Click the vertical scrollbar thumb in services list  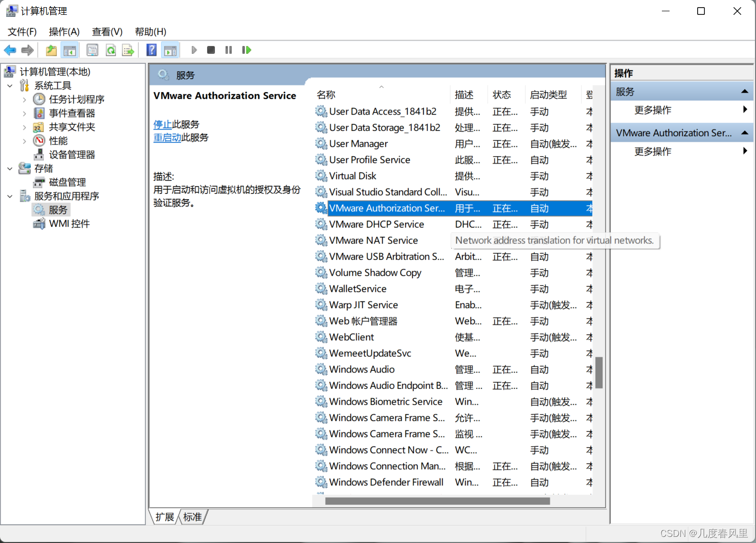(x=599, y=373)
